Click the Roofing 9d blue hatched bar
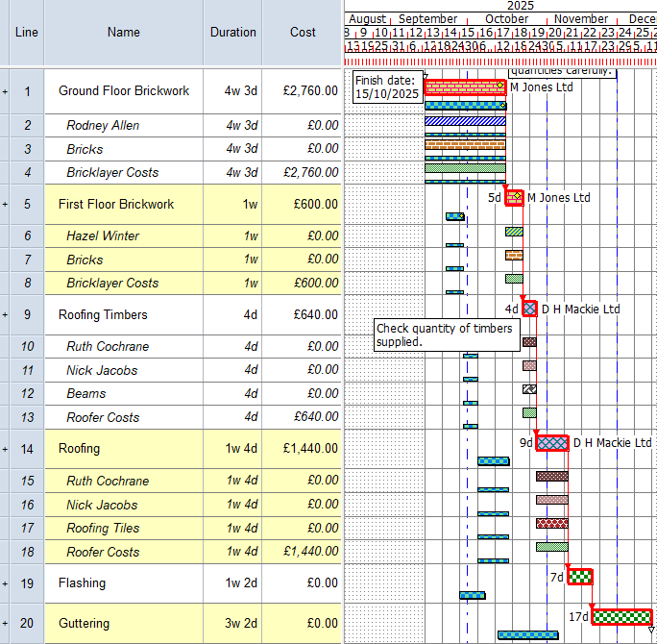 (x=552, y=443)
